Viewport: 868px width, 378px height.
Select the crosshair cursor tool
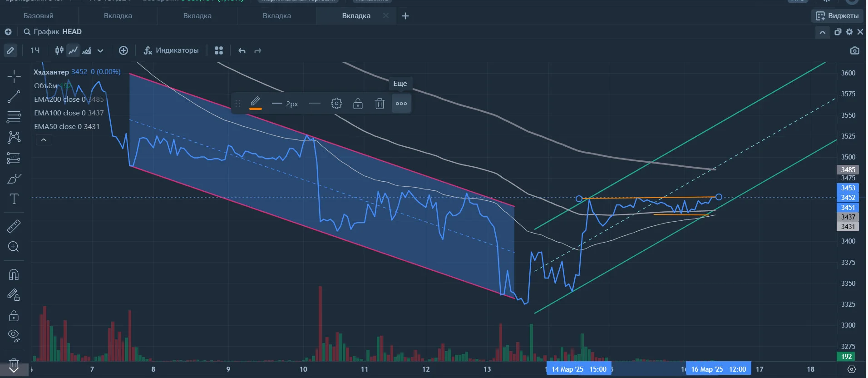pos(14,76)
